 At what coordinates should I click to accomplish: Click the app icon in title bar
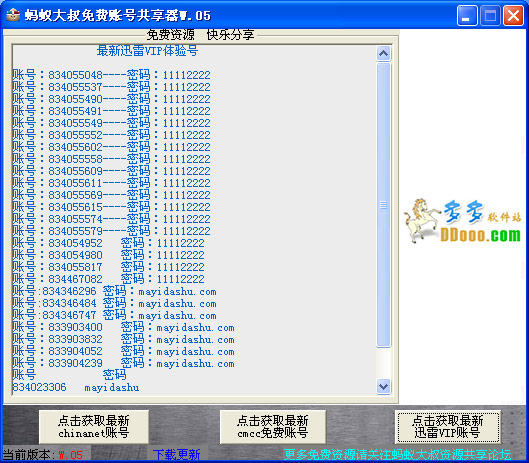(x=13, y=15)
